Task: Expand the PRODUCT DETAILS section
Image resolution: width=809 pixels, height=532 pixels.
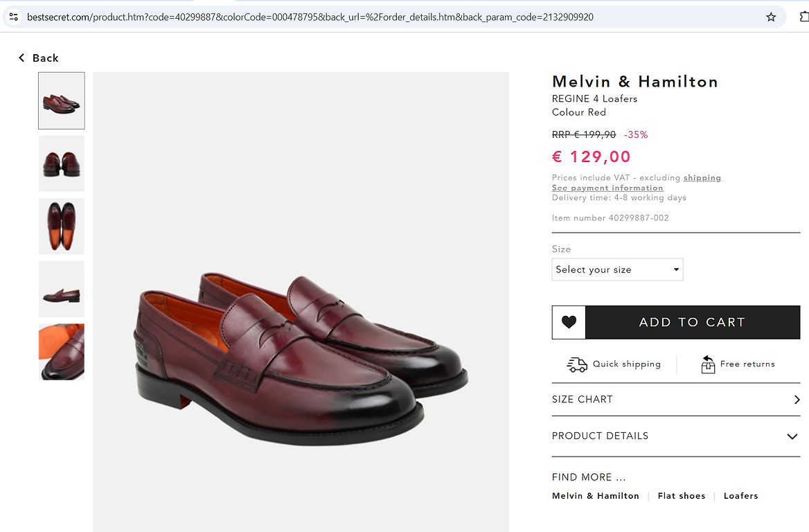Action: click(675, 436)
